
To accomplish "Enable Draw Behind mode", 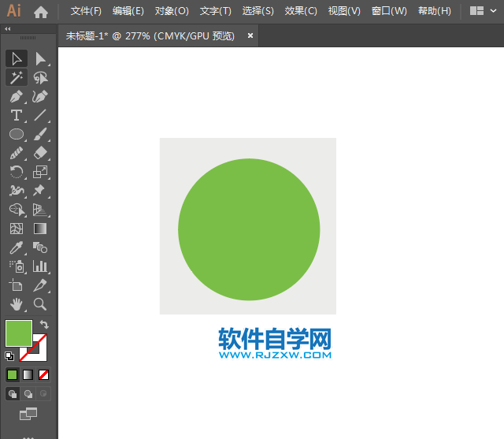I will point(28,393).
